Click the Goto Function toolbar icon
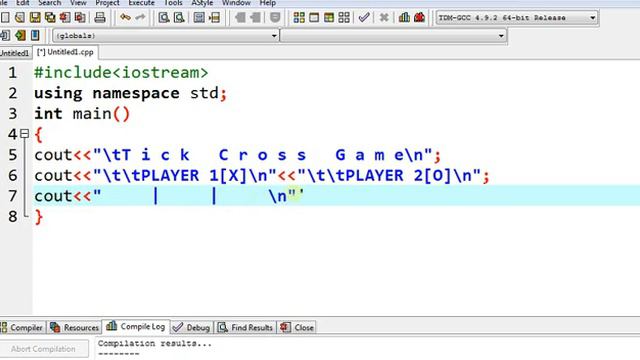This screenshot has width=640, height=360. (199, 18)
